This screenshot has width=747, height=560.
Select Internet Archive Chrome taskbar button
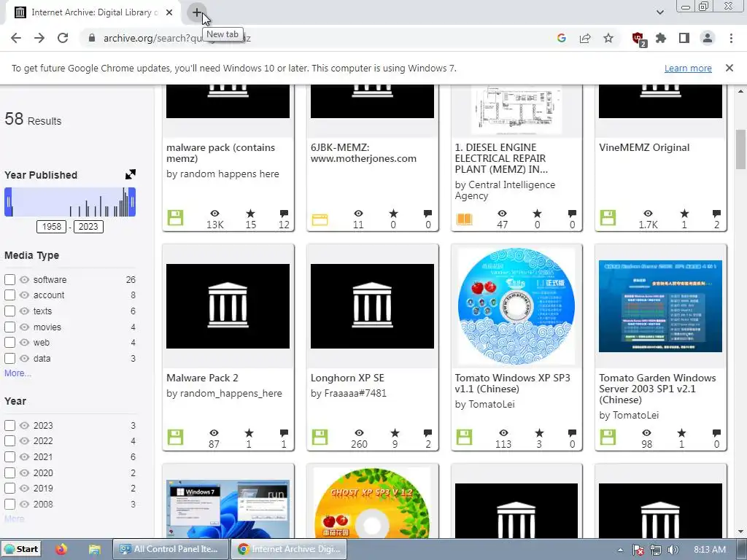pos(289,549)
